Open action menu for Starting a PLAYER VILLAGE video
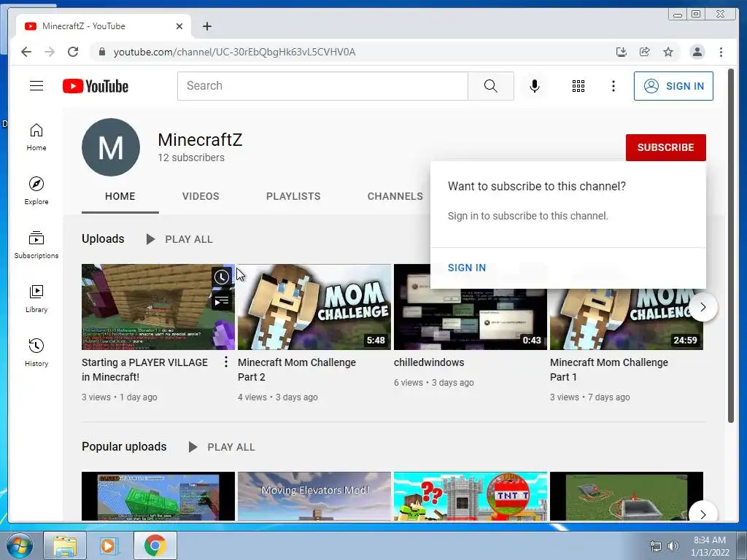The width and height of the screenshot is (747, 560). coord(226,362)
